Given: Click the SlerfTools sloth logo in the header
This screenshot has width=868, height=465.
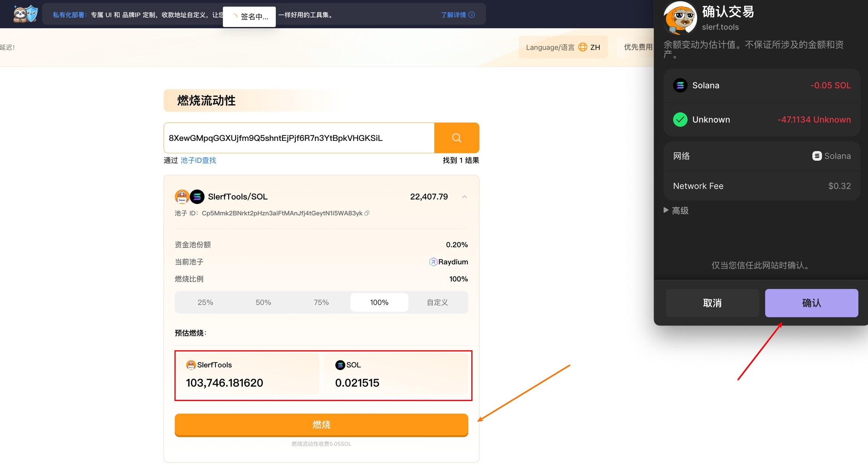Looking at the screenshot, I should [x=25, y=14].
